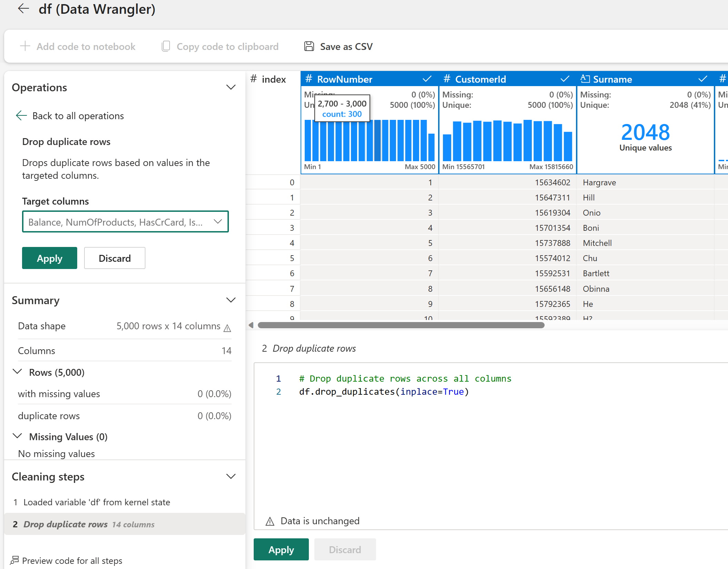This screenshot has height=569, width=728.
Task: Click the Discard button to cancel operation
Action: (115, 258)
